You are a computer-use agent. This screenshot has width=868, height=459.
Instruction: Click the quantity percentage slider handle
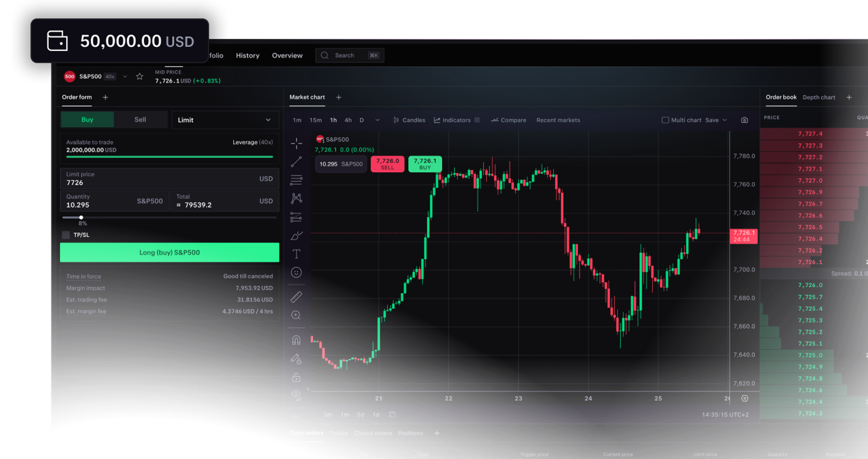[x=81, y=218]
